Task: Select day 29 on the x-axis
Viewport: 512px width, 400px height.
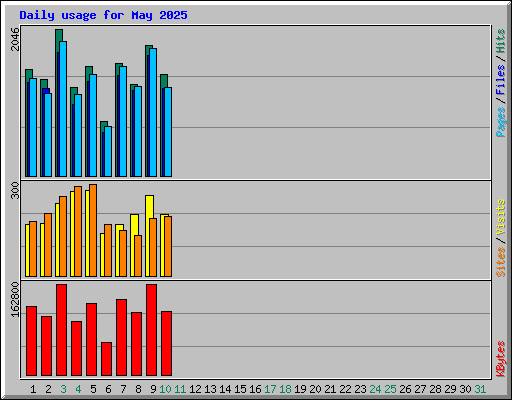Action: click(x=450, y=389)
